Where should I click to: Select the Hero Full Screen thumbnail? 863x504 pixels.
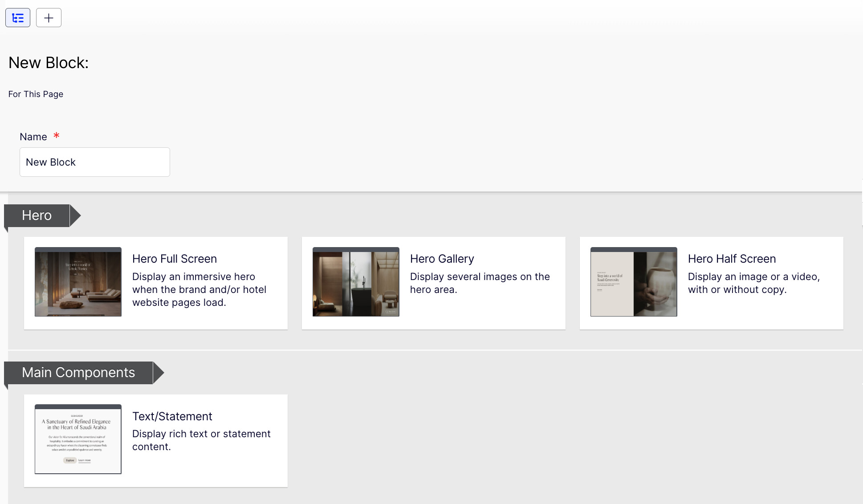coord(78,282)
